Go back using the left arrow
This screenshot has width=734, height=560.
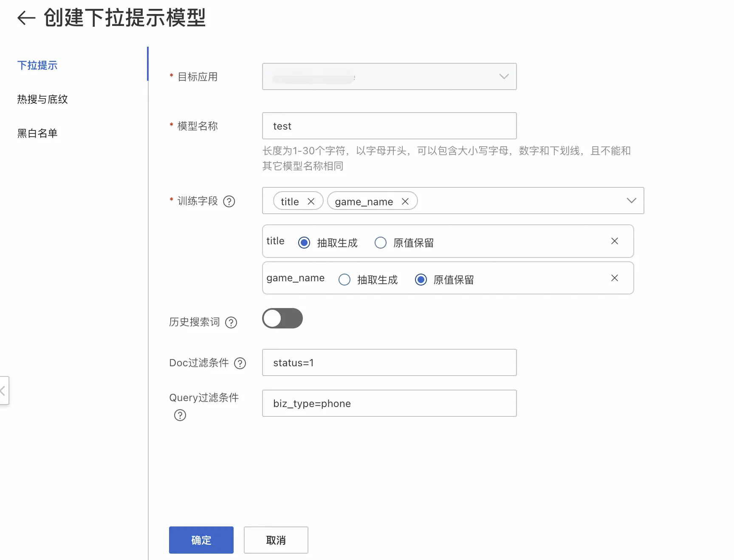(x=26, y=18)
